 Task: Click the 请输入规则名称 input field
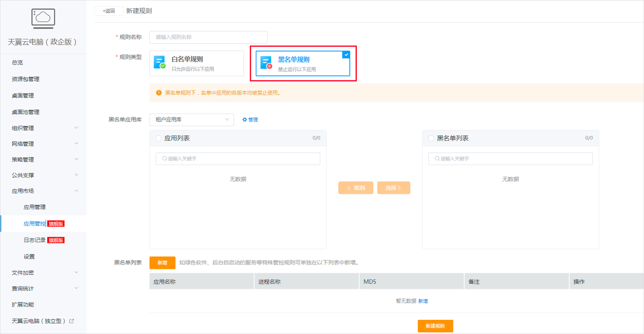point(208,37)
